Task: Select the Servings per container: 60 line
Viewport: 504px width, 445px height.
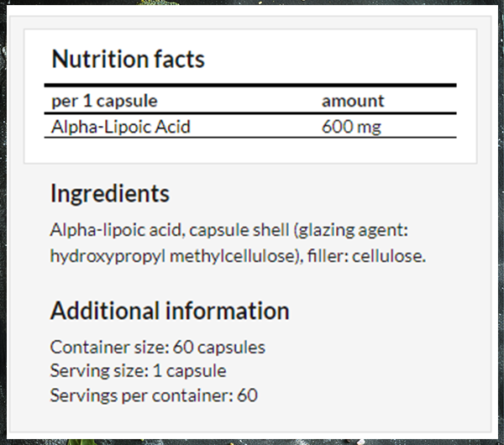Action: pos(154,395)
